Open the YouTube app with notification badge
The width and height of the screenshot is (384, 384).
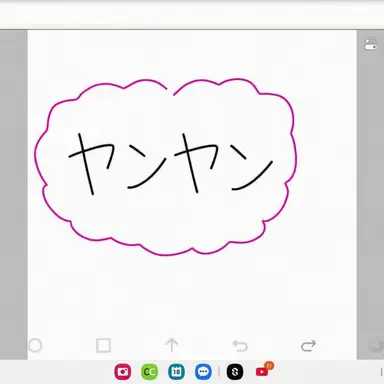pyautogui.click(x=263, y=371)
